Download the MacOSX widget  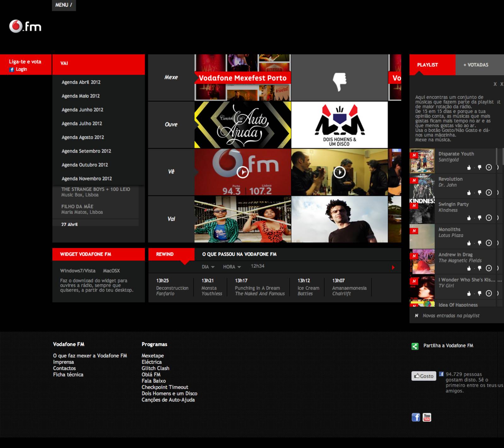pos(111,271)
